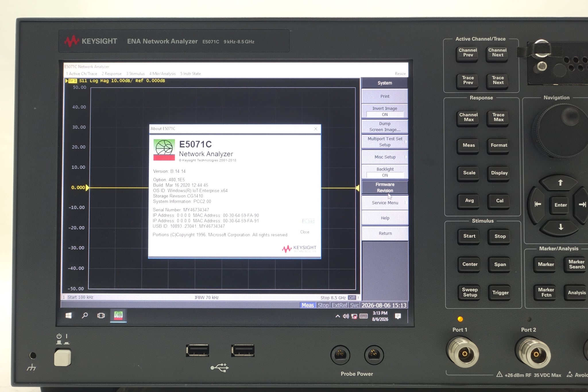Screen dimensions: 588x392
Task: Expand the Multiport Test Set Setup submenu
Action: [x=385, y=142]
